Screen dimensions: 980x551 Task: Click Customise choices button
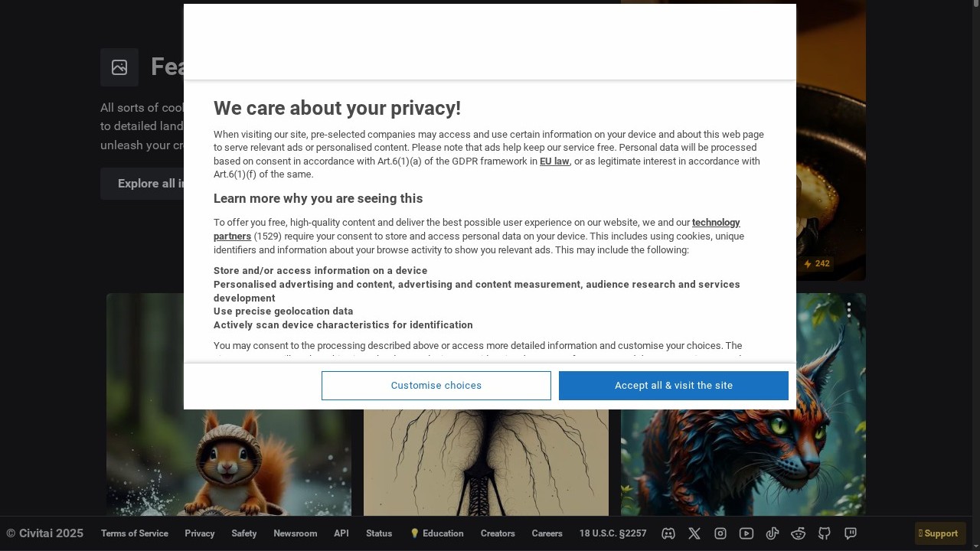(436, 386)
